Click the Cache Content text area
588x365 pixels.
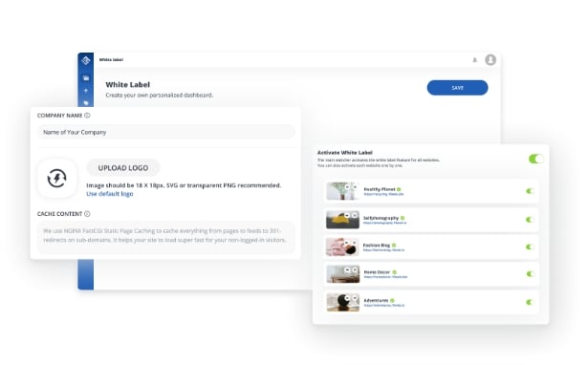[x=166, y=237]
